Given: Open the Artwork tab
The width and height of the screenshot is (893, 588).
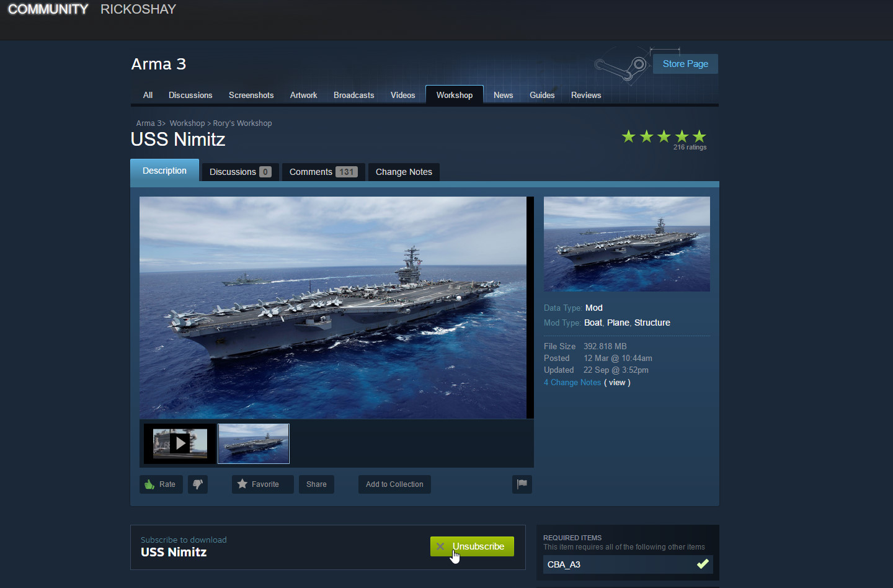Looking at the screenshot, I should pos(303,95).
